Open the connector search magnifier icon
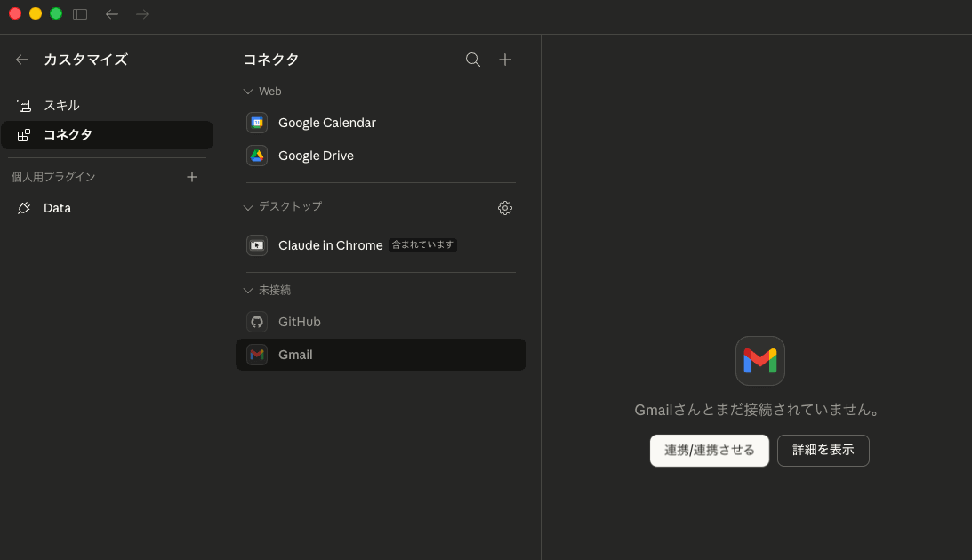 point(472,60)
